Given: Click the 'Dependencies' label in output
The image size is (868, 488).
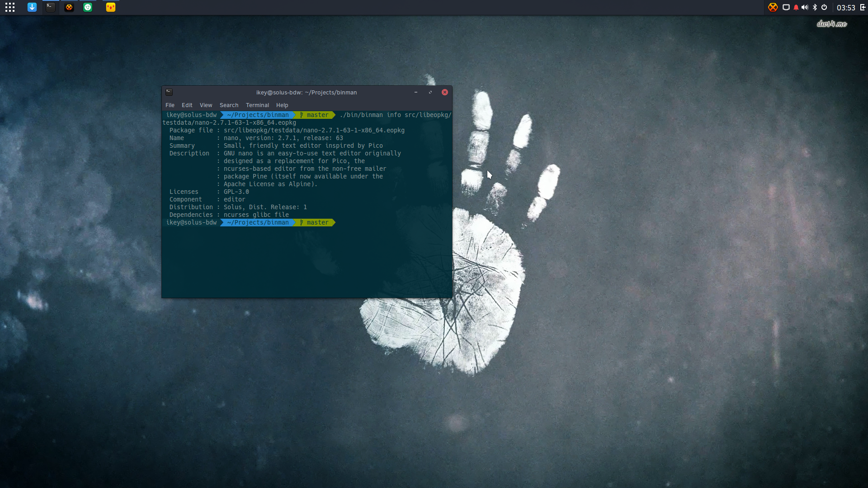Looking at the screenshot, I should pyautogui.click(x=191, y=215).
